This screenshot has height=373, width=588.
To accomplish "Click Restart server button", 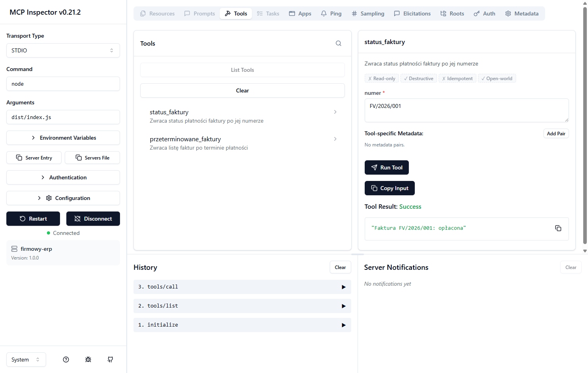I will click(x=33, y=219).
